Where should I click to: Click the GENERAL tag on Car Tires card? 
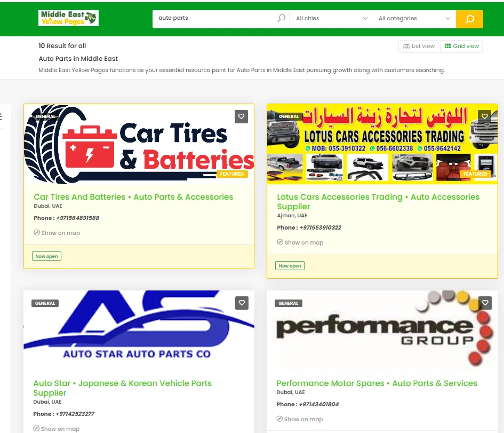(x=45, y=116)
